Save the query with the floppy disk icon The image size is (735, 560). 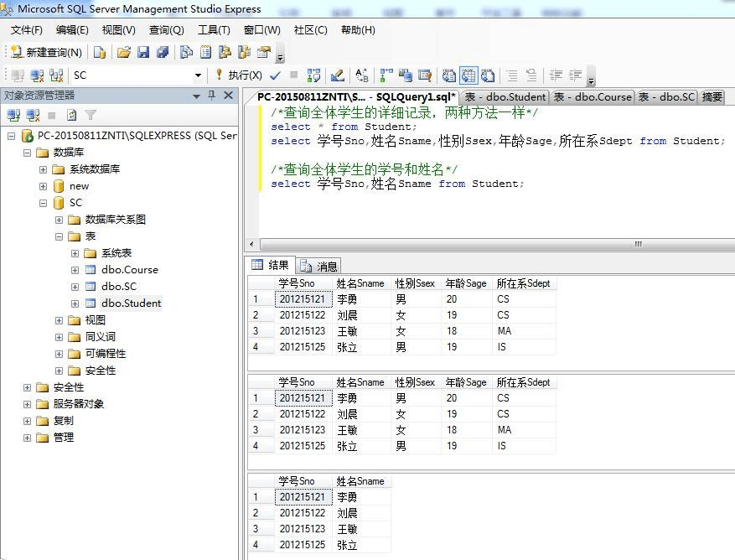click(x=143, y=52)
